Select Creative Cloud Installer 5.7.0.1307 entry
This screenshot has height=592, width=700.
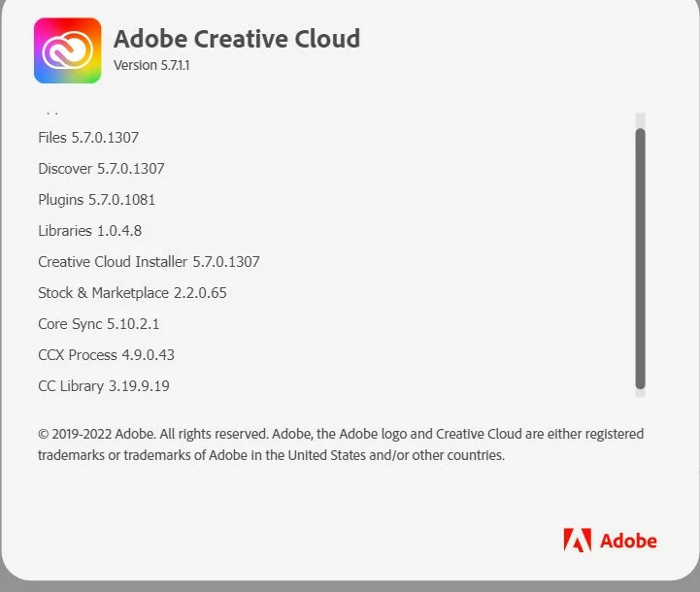149,262
